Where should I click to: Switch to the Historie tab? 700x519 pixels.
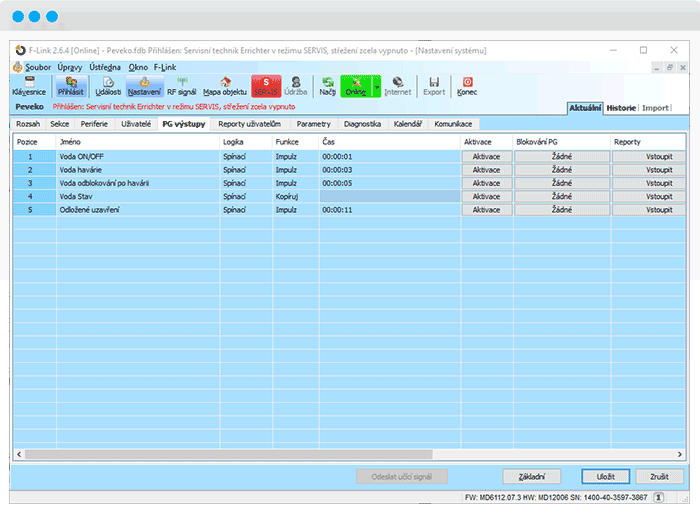621,107
